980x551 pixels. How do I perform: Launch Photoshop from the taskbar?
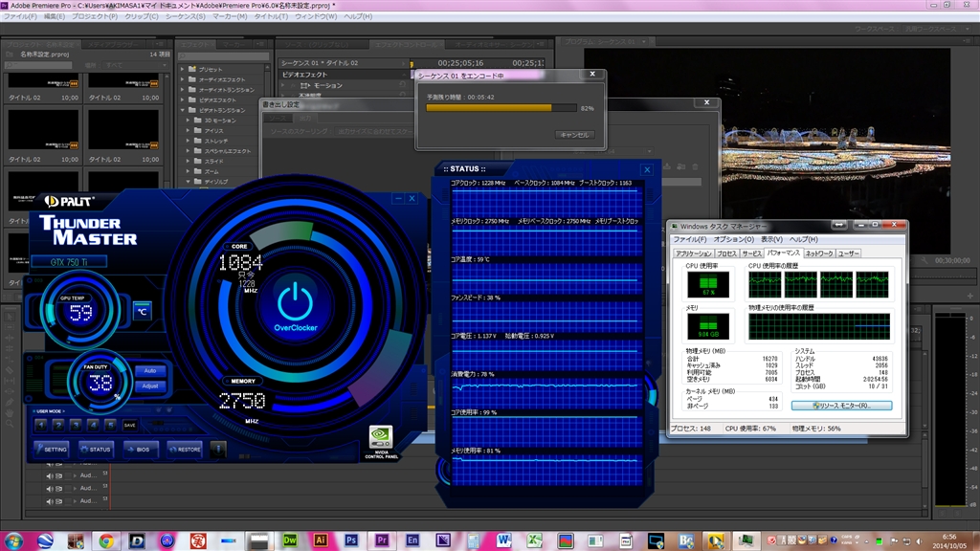[x=351, y=540]
